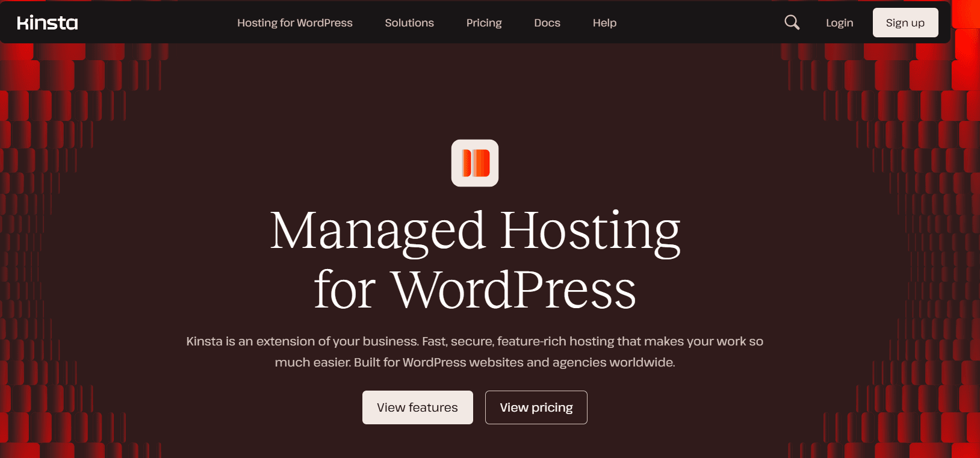Click the Login link
This screenshot has height=458, width=980.
point(840,23)
